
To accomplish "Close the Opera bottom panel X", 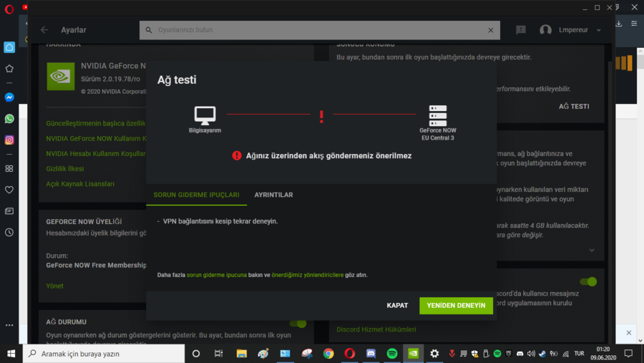I will point(629,333).
